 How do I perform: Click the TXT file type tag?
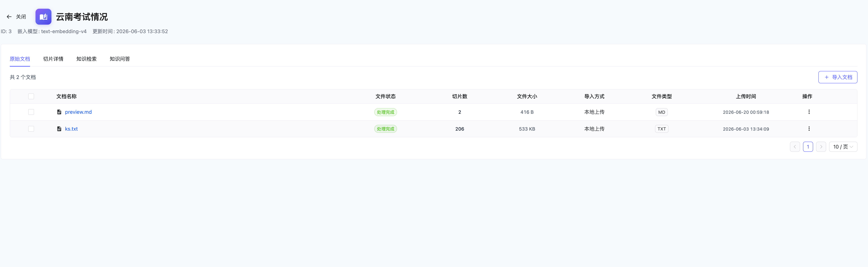(662, 129)
